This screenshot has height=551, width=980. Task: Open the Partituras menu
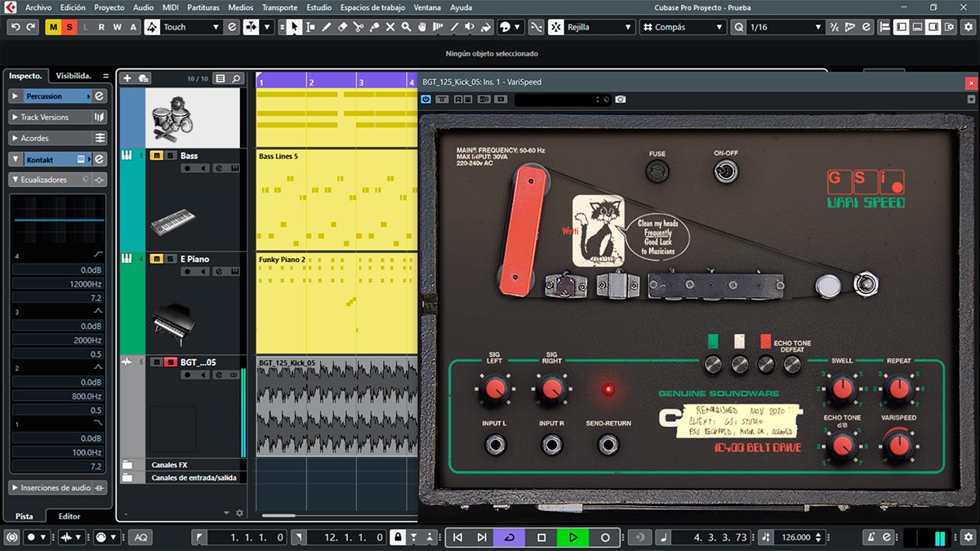[x=203, y=7]
